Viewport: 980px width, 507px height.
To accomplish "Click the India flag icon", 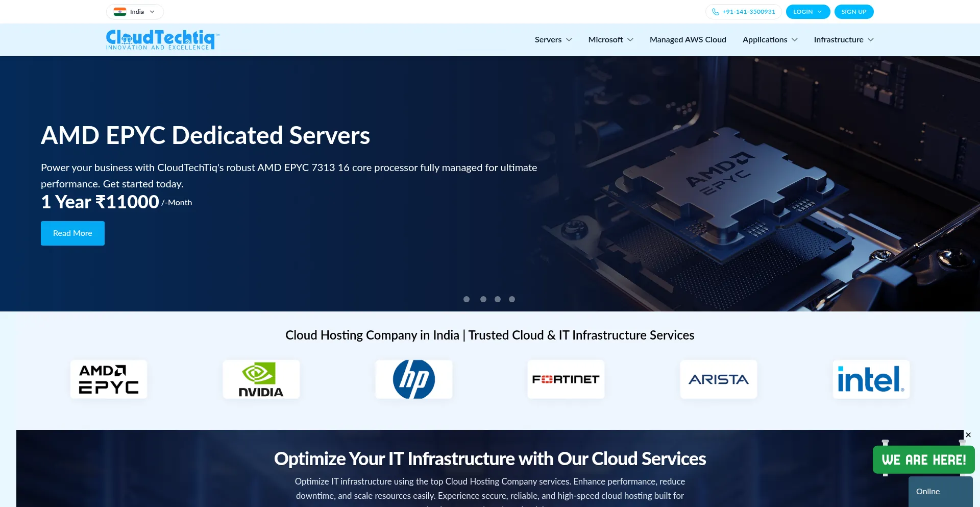I will pos(120,12).
